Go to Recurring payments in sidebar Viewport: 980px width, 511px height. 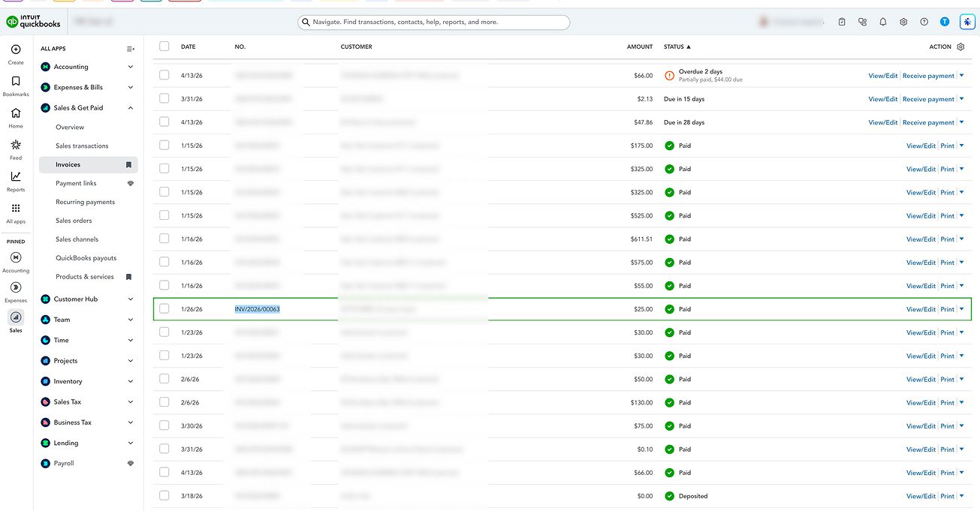85,202
